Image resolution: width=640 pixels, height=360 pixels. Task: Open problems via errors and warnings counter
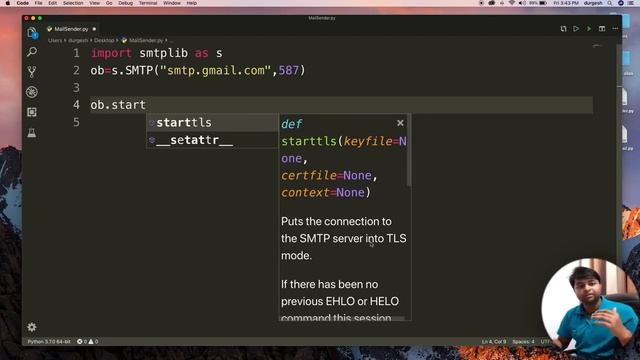pos(87,342)
